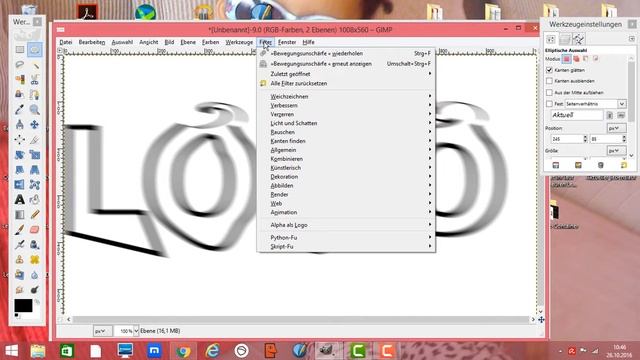Select the Rotate tool
The image size is (640, 360).
20,155
